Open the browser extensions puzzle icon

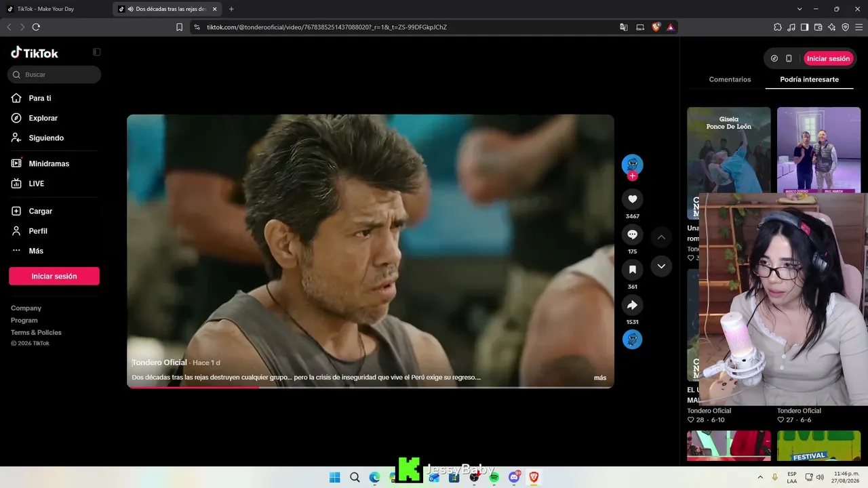[777, 27]
